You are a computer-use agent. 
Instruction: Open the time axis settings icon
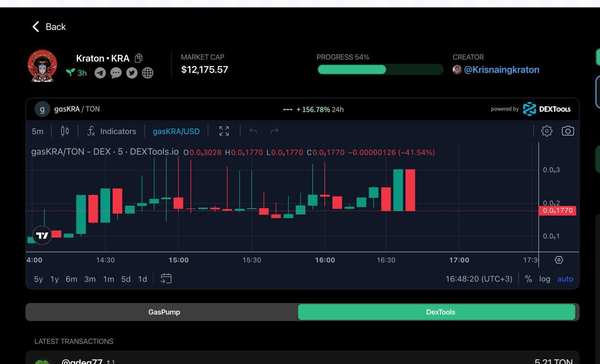point(559,260)
